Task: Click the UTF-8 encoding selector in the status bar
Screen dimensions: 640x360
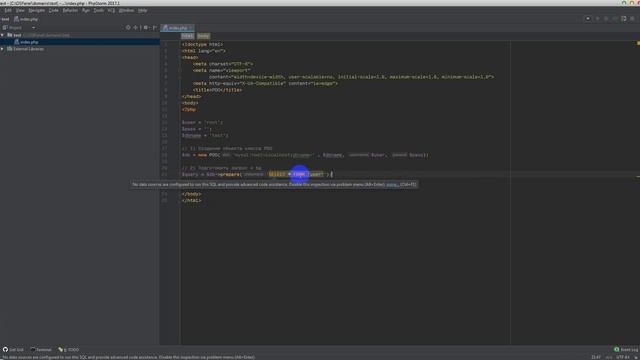Action: point(622,357)
